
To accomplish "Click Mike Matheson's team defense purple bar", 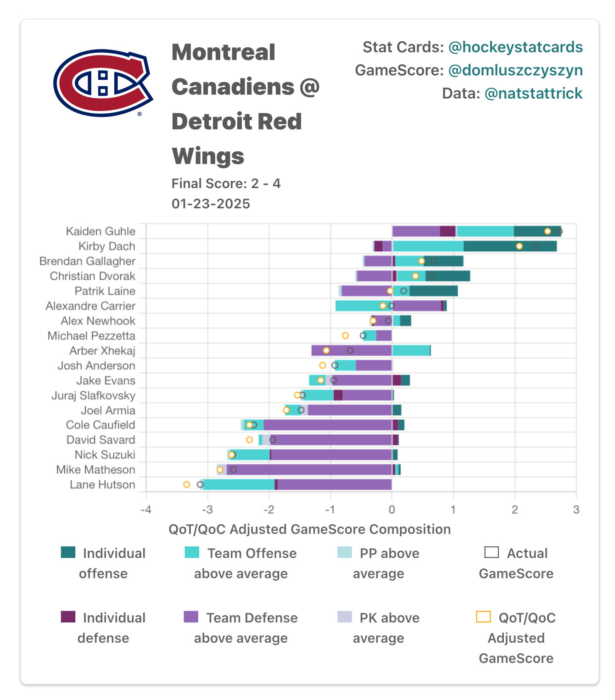I will click(x=309, y=470).
